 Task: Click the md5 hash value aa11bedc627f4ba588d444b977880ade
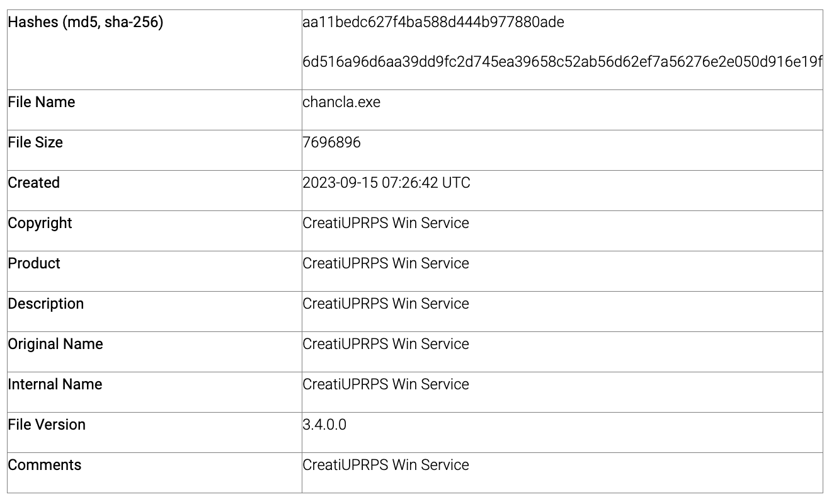click(433, 23)
